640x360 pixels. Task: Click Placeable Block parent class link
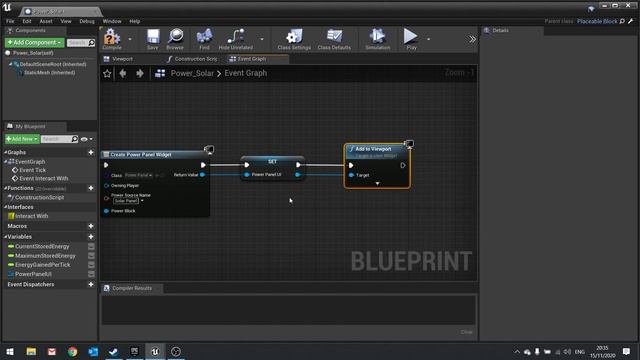[x=597, y=21]
